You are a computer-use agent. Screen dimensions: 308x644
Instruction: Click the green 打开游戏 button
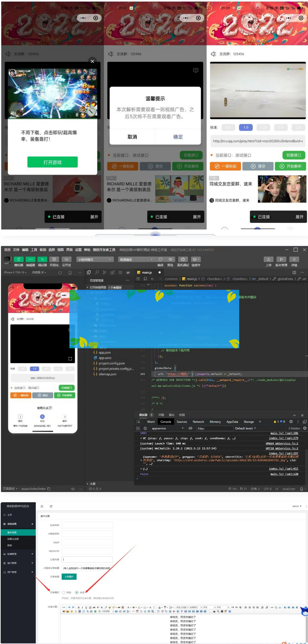52,162
